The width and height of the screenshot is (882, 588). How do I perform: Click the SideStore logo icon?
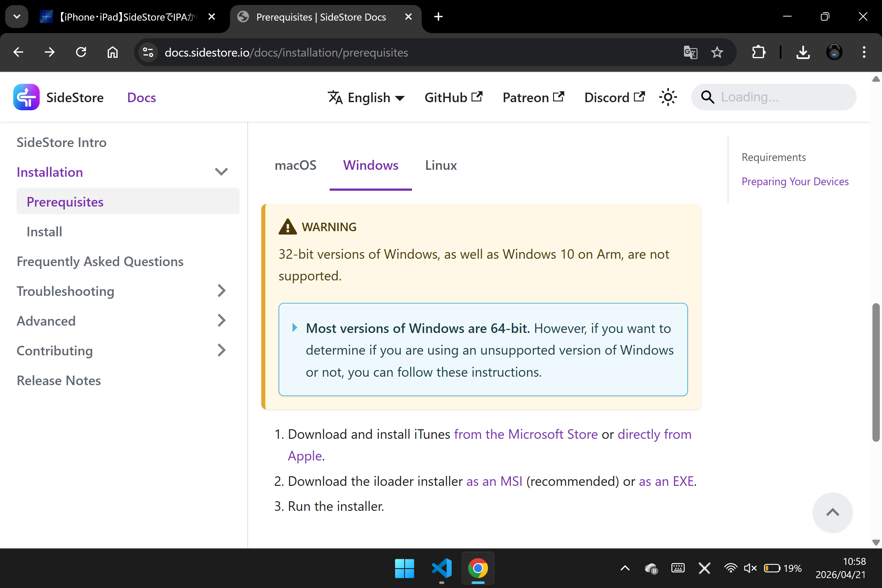click(26, 97)
